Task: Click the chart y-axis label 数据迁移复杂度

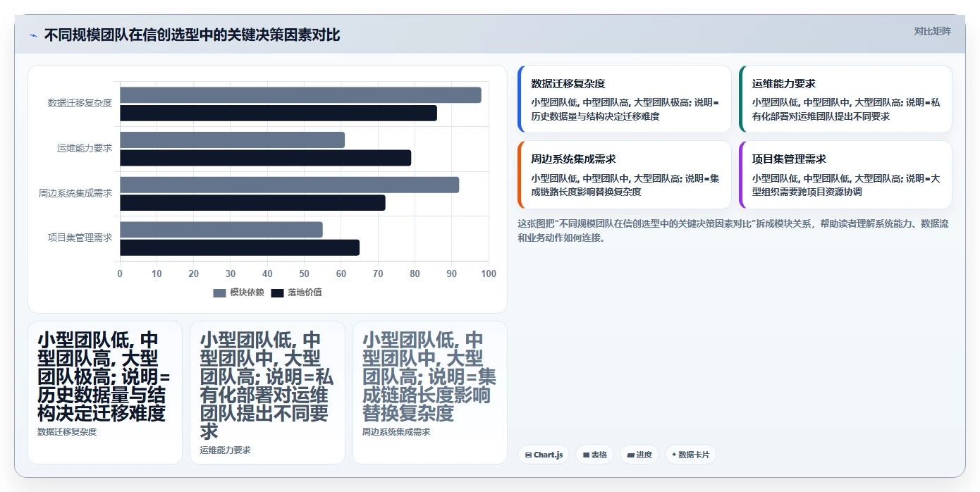Action: [x=80, y=103]
